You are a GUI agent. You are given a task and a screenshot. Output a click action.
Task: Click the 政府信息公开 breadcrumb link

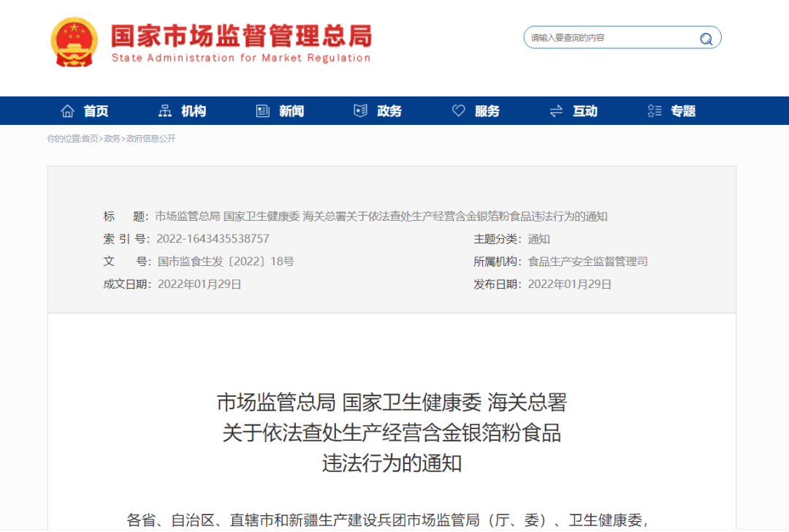click(150, 138)
